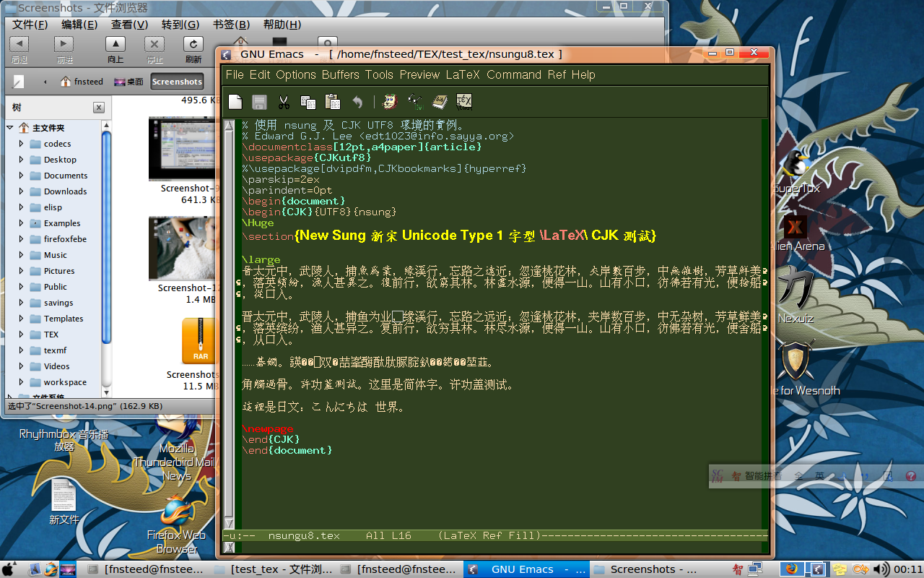Switch to test_tex file browser taskbar button

click(274, 569)
